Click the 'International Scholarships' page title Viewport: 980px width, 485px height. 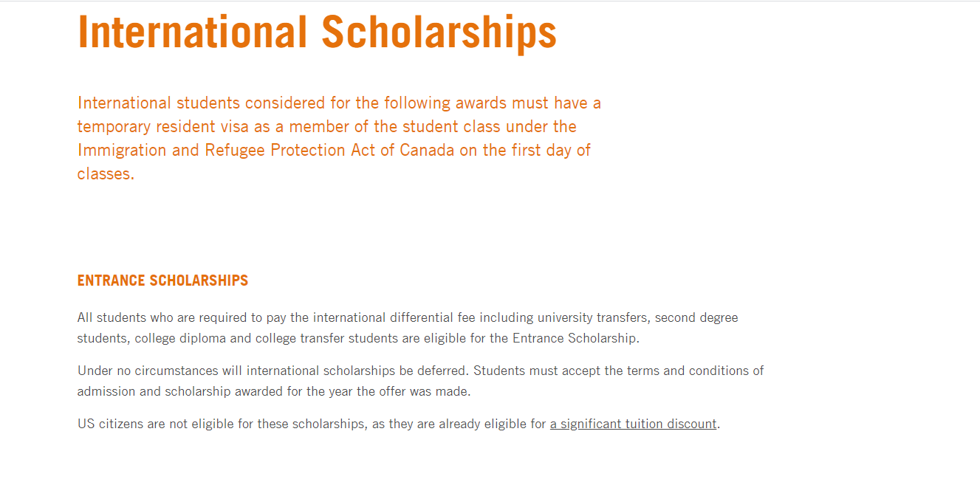(x=317, y=32)
